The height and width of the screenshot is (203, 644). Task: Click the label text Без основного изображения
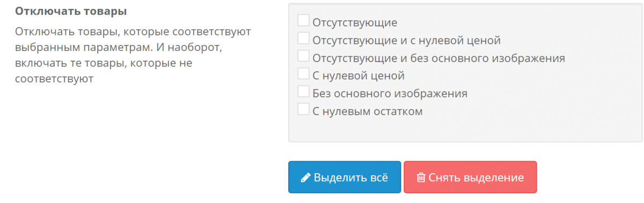pyautogui.click(x=390, y=93)
